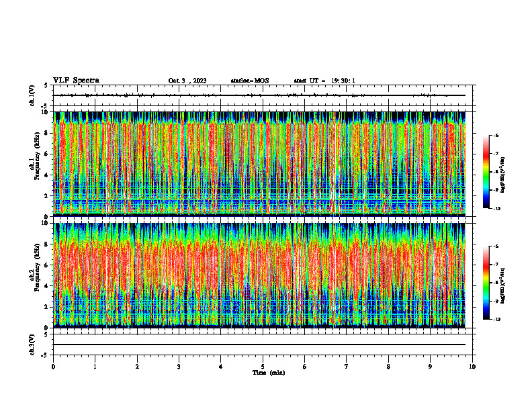Click the ch.2 colorbar title "log(PSD)(V²/Hz)"
532x411 pixels.
[x=503, y=286]
